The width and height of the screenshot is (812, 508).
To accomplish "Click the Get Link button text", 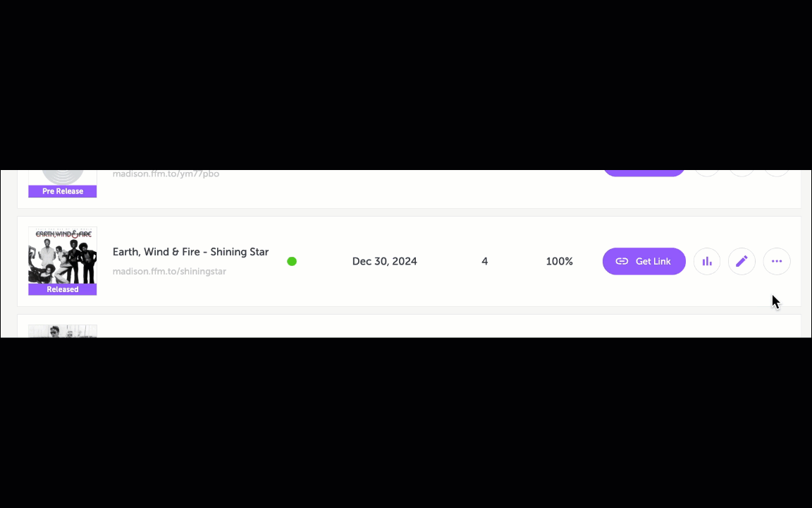I will pos(653,261).
